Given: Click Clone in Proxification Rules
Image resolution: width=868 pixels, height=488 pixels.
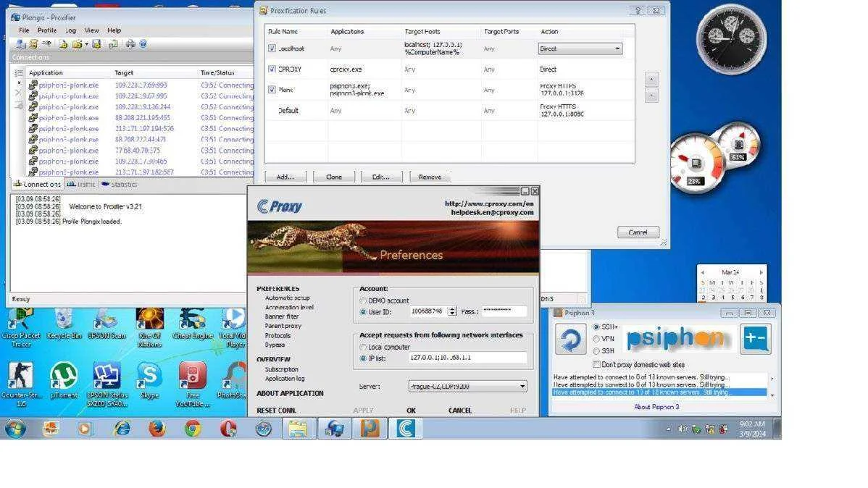Looking at the screenshot, I should pos(334,177).
